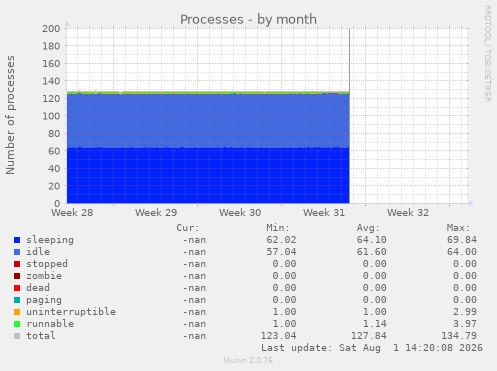The width and height of the screenshot is (497, 371).
Task: Click uninterruptible maximum value 2.99
Action: coord(465,312)
